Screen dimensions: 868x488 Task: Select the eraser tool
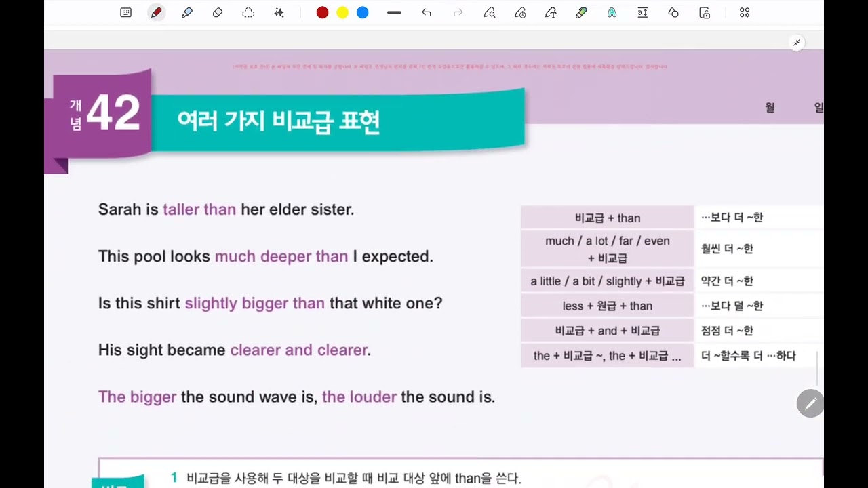[218, 12]
